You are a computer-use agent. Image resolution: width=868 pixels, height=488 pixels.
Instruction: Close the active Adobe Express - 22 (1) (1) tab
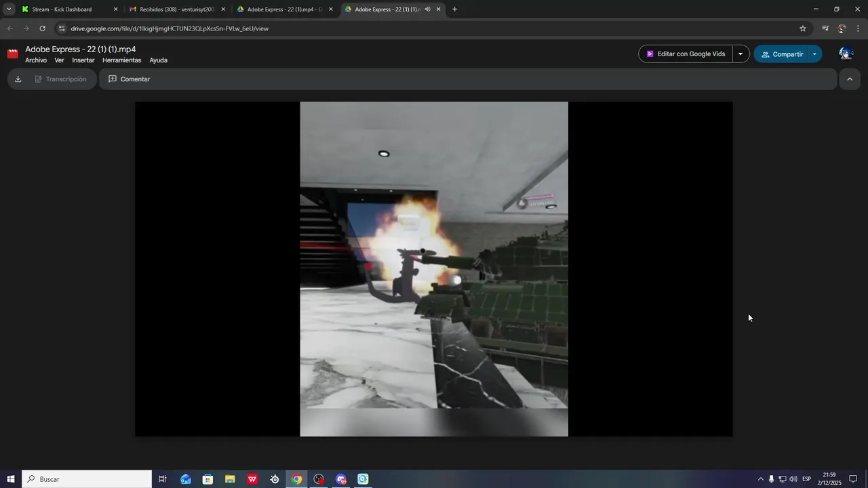[x=438, y=9]
